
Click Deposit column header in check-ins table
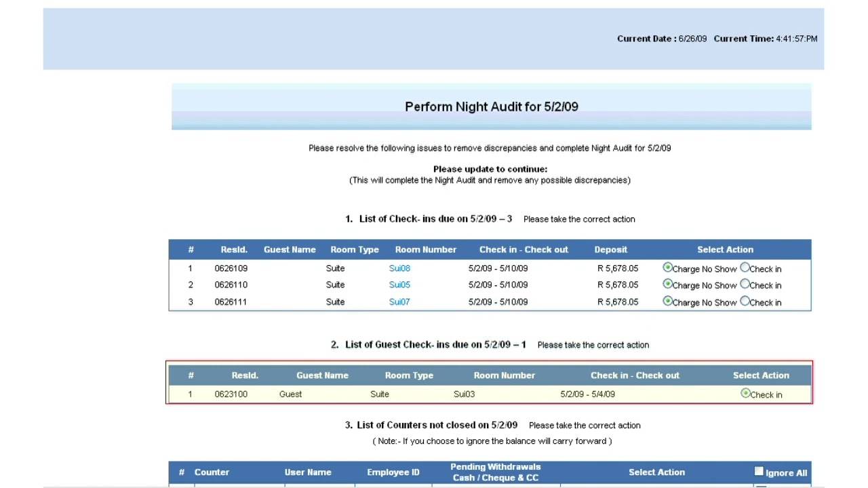point(611,249)
